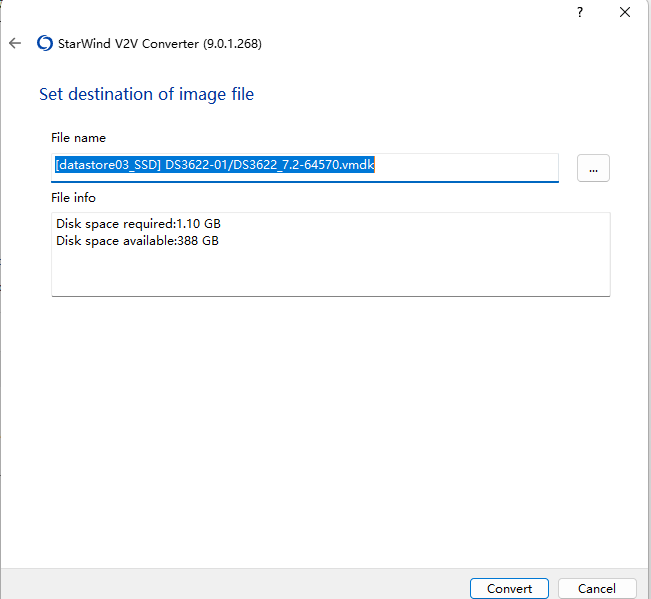Click the 'StarWind V2V Converter (9.0.1.268)' title text

pos(160,44)
